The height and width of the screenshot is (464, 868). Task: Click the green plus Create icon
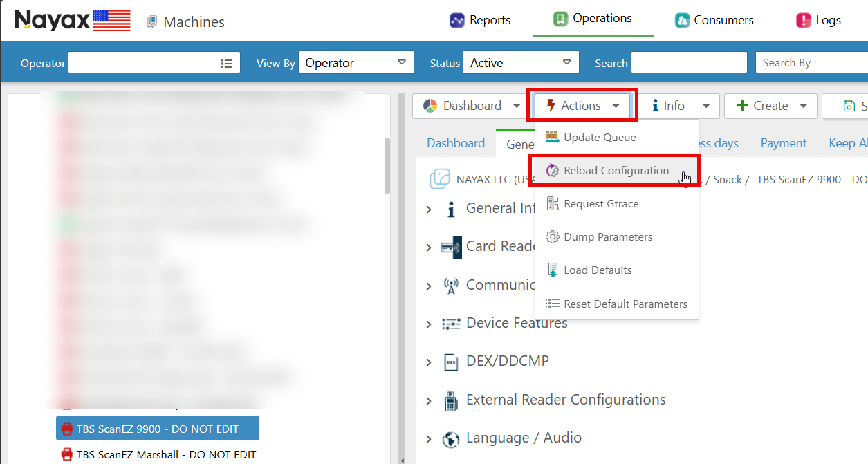pos(742,106)
